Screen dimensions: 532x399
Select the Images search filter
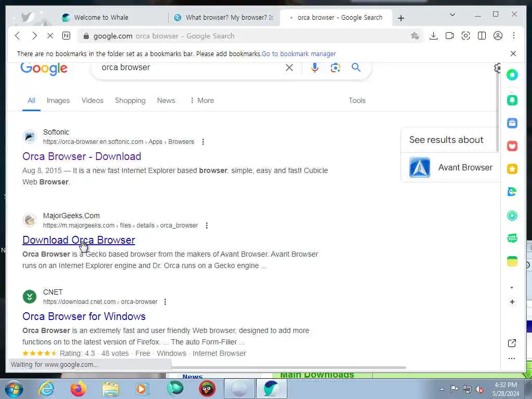pyautogui.click(x=58, y=100)
